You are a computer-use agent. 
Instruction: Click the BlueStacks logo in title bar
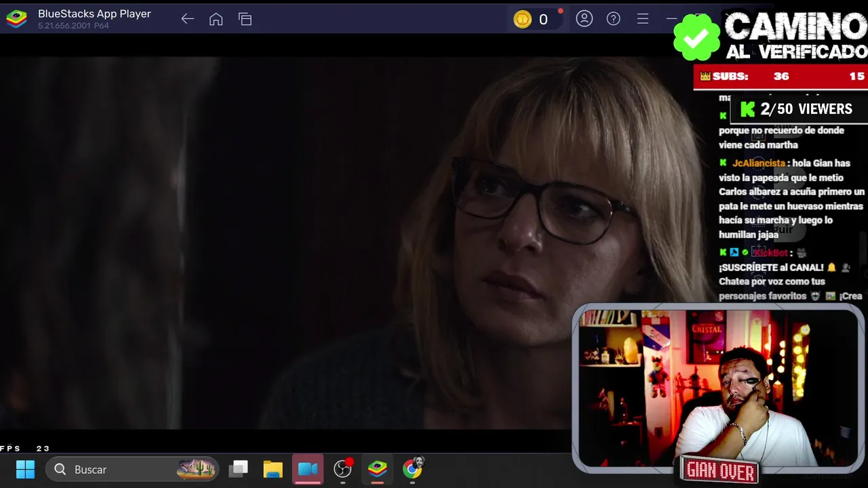click(x=16, y=19)
